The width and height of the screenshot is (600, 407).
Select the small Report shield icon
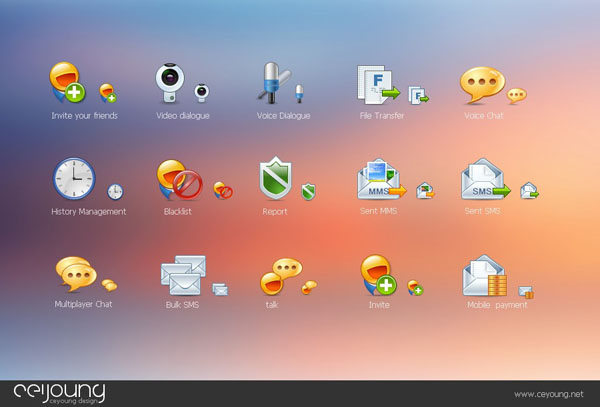[x=308, y=190]
